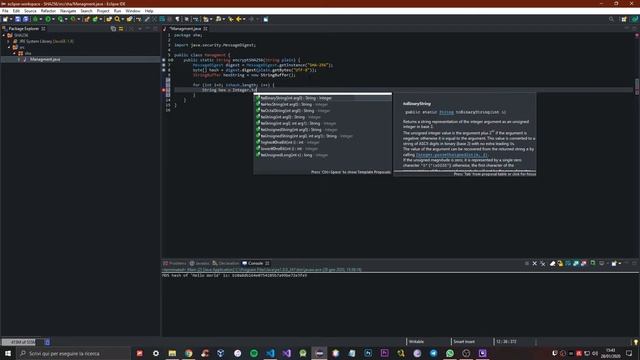
Task: Click the Coverage launch toolbar icon
Action: [x=60, y=19]
